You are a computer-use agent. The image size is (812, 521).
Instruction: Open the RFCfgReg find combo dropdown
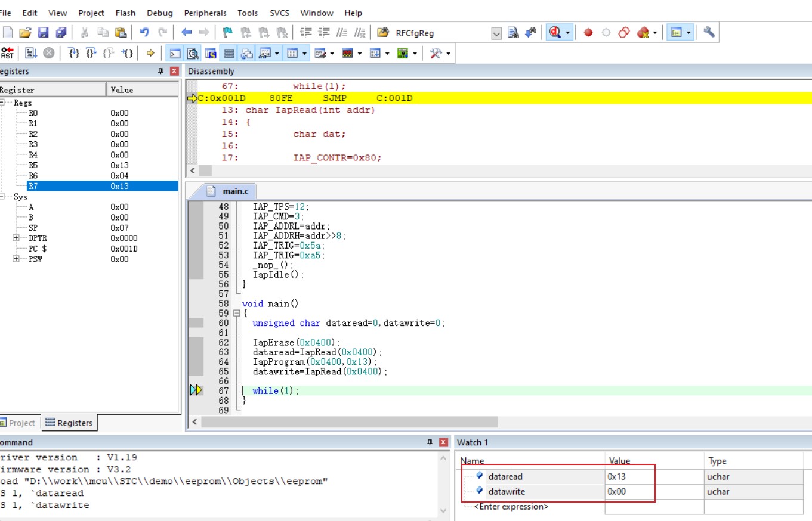(x=496, y=33)
